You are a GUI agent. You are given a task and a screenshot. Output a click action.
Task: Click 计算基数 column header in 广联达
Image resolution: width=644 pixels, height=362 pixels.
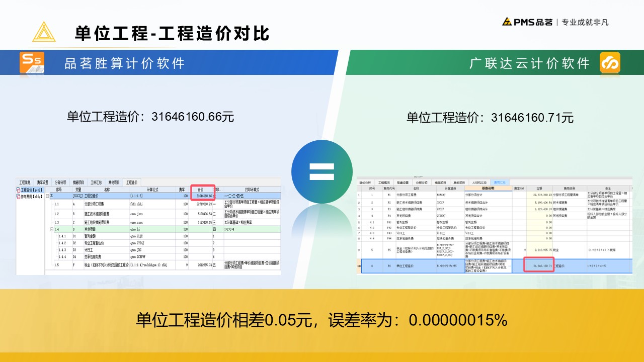(x=450, y=189)
